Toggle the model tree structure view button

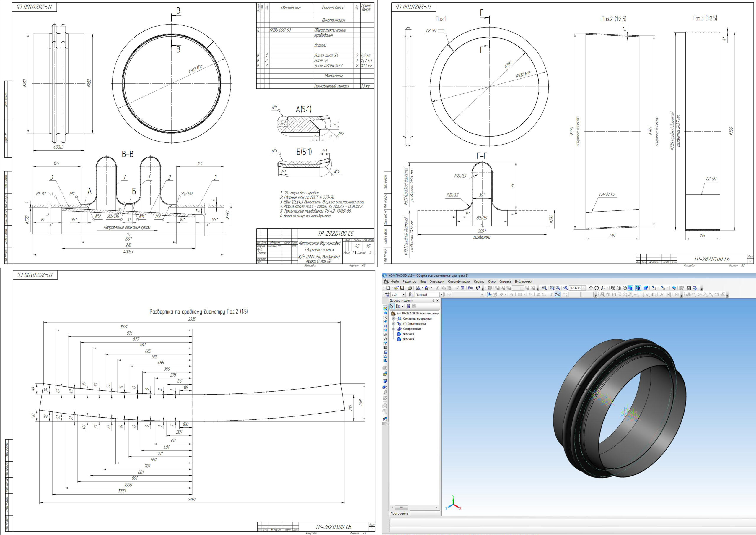pos(392,306)
